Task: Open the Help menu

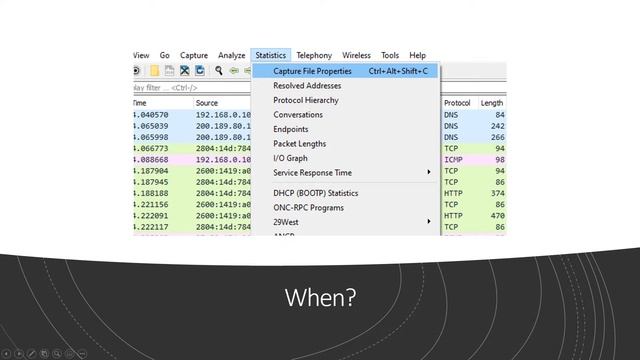Action: pyautogui.click(x=418, y=55)
